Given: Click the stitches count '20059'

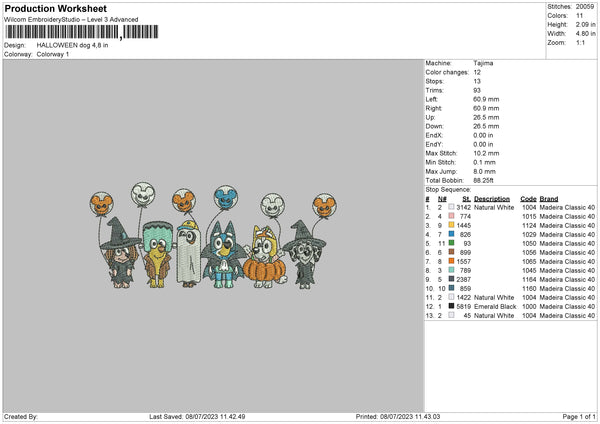Looking at the screenshot, I should 585,7.
